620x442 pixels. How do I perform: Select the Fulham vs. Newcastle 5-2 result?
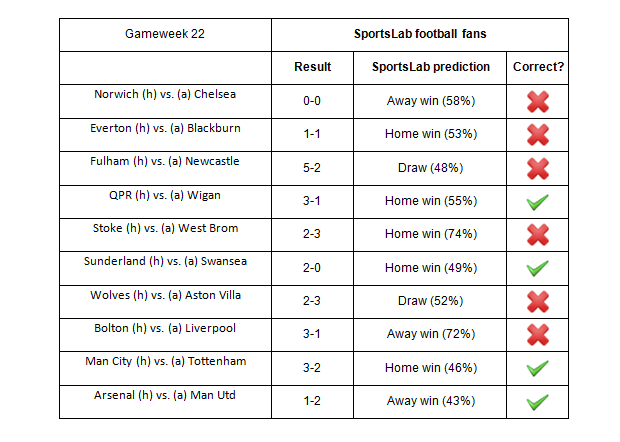click(312, 167)
